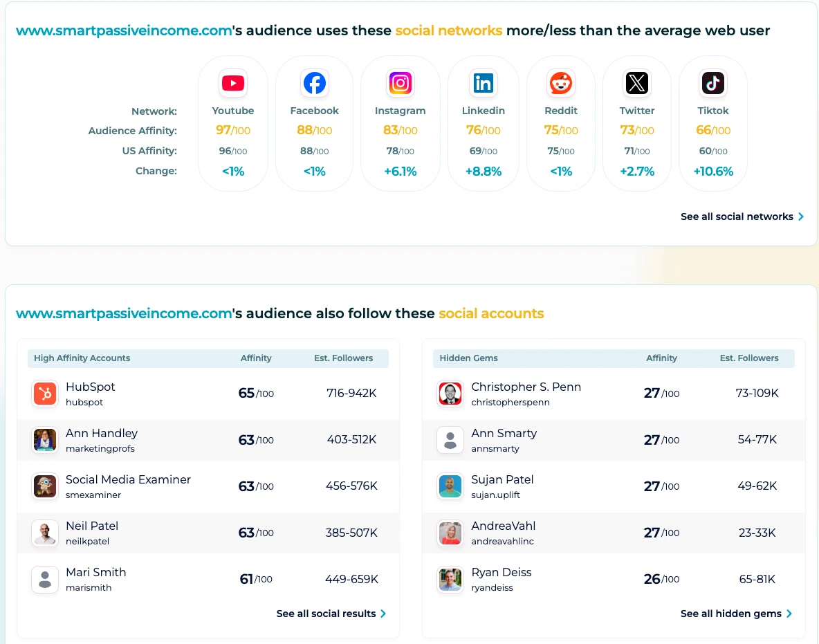Select the Ryan Deiss account name
The image size is (819, 644).
pyautogui.click(x=501, y=572)
